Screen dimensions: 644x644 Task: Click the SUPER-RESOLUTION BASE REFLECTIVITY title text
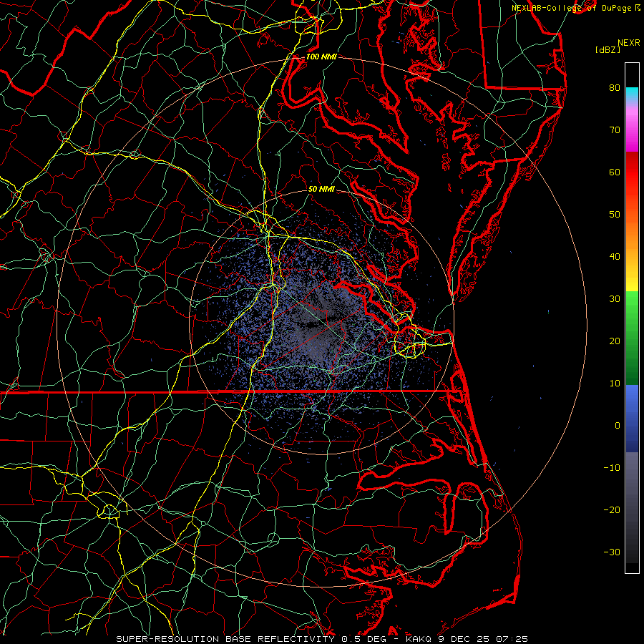coord(226,638)
